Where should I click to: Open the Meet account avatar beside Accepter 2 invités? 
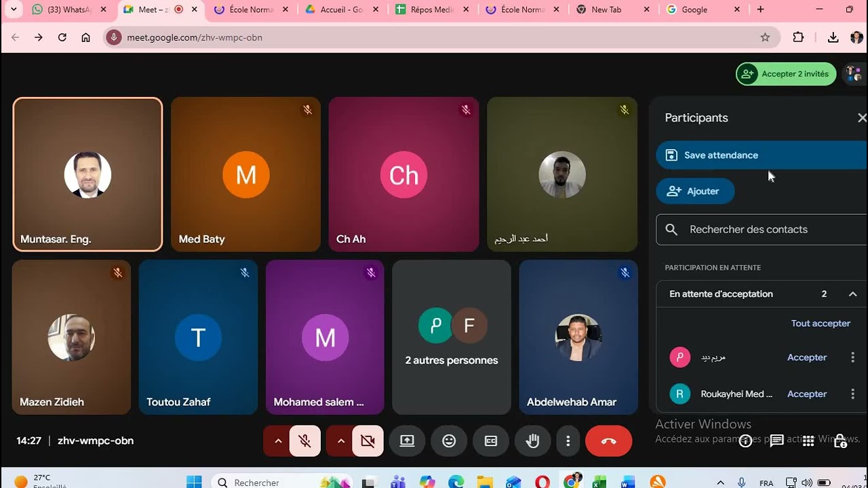point(854,74)
